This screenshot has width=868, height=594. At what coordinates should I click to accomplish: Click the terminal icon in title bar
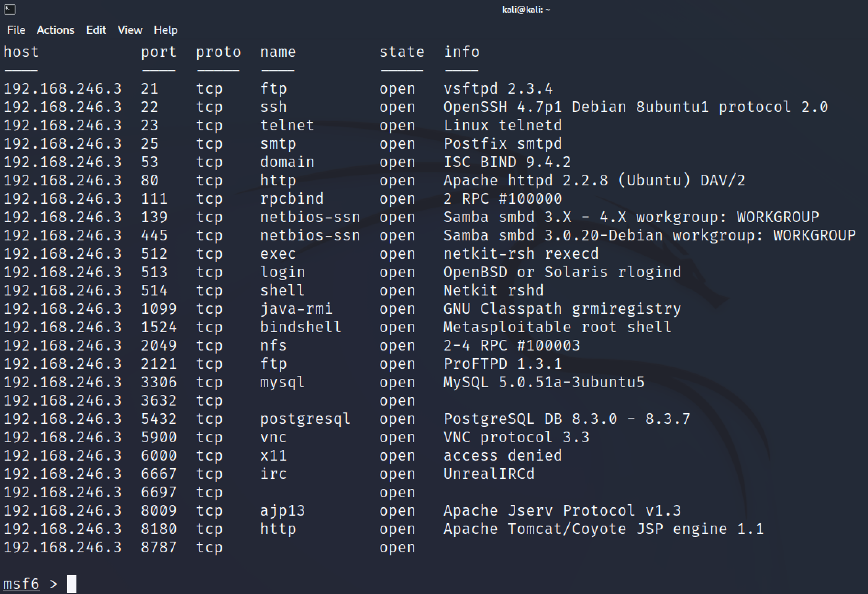[10, 9]
